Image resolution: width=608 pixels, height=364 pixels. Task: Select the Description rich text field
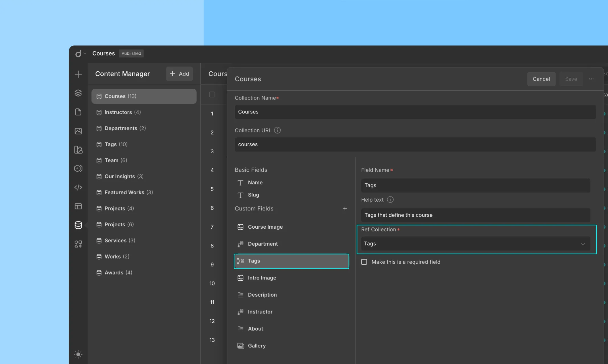291,295
